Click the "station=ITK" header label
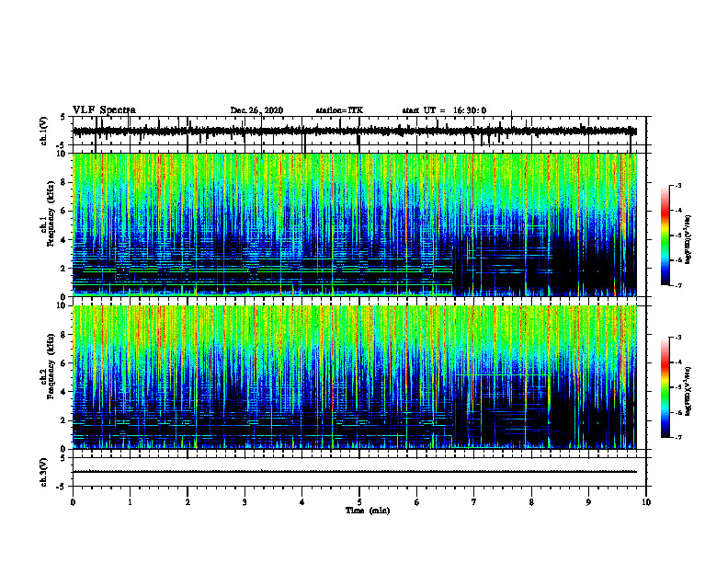The height and width of the screenshot is (563, 728). point(339,110)
